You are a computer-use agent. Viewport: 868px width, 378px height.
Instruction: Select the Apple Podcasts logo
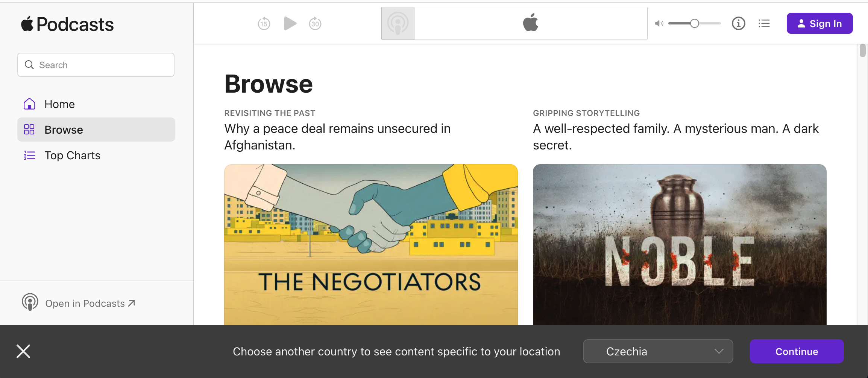coord(67,24)
